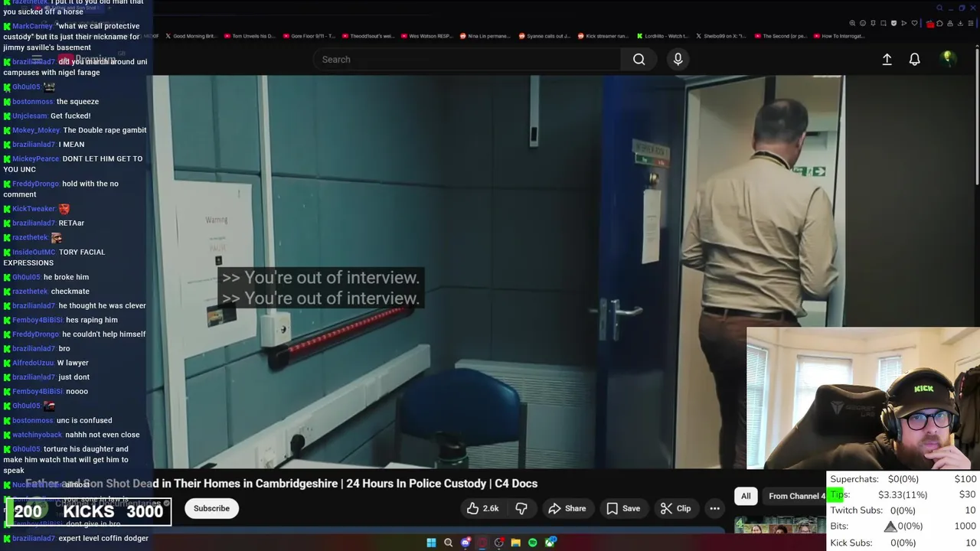
Task: Open the Nina Lin permane... bookmark
Action: pos(485,36)
